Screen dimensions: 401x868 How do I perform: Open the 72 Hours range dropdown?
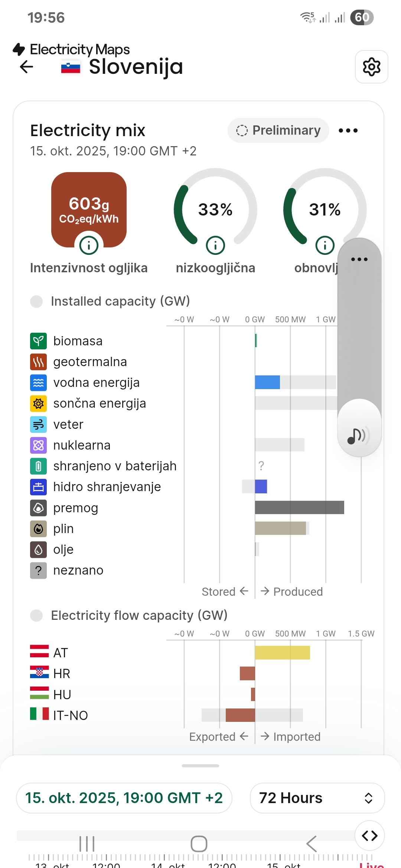pyautogui.click(x=317, y=798)
